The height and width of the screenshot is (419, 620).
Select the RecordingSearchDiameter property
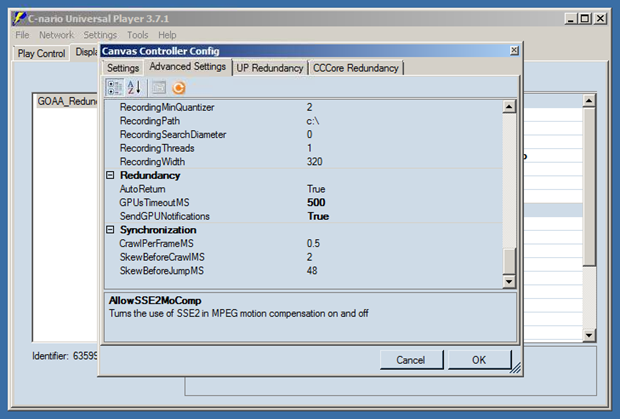pos(173,134)
